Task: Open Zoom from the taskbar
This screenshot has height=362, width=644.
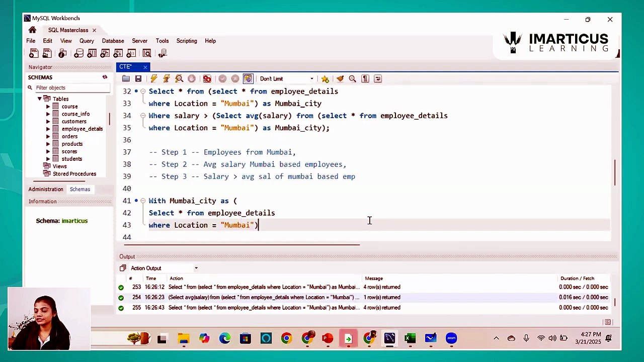Action: tap(451, 338)
